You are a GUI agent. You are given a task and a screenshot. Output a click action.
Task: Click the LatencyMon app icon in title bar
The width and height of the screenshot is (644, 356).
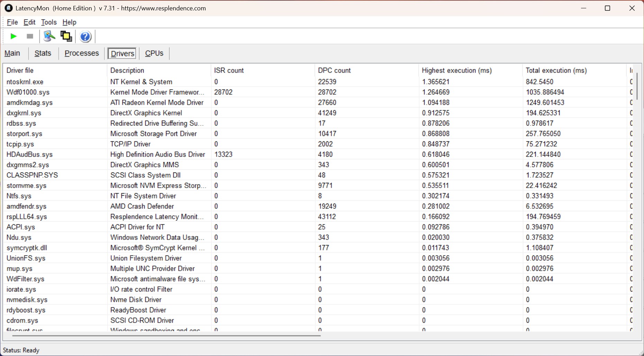tap(9, 8)
